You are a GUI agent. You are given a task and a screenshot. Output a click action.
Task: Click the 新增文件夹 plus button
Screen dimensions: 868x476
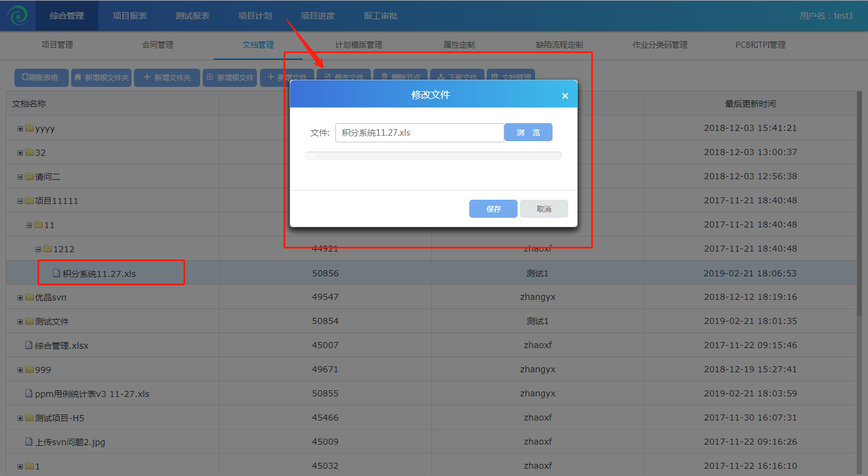click(167, 78)
